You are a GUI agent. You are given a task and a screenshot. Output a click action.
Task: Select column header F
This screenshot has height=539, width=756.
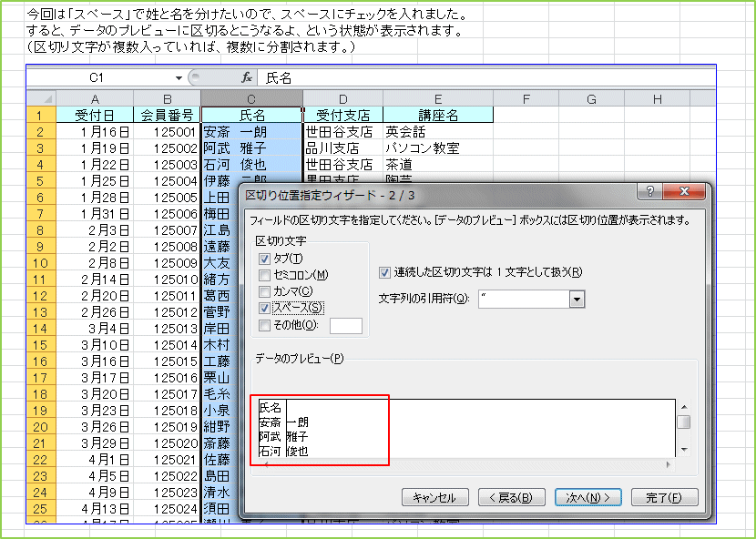point(526,99)
